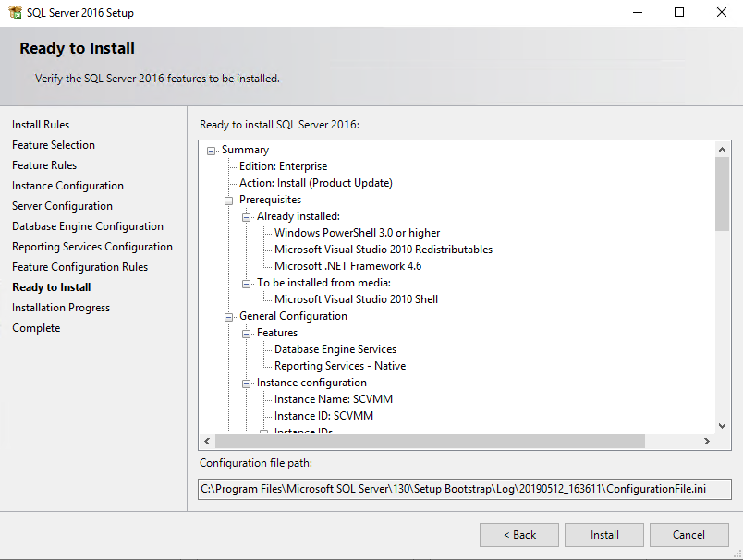Select Action: Install (Product Update) row
743x560 pixels.
(x=315, y=183)
